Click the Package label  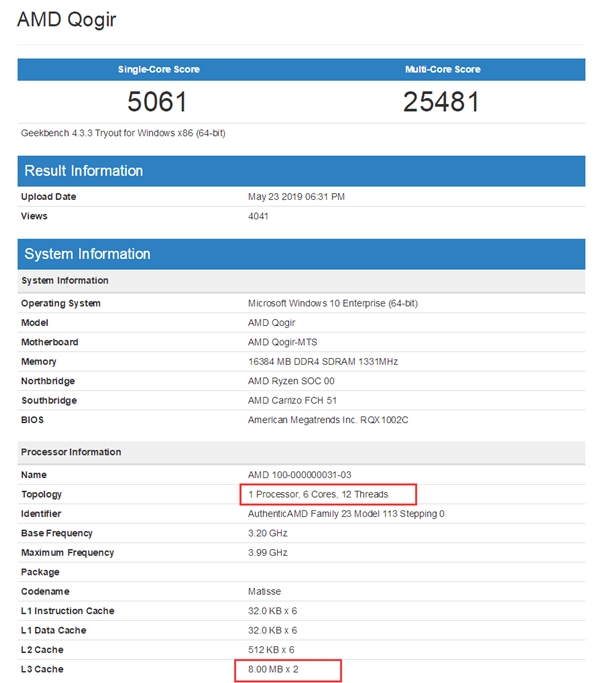(40, 572)
